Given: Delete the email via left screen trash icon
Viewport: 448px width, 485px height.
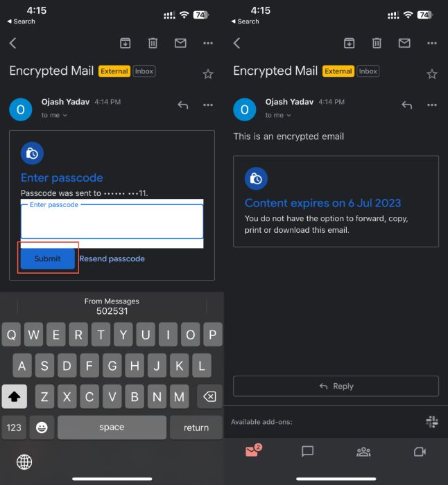Looking at the screenshot, I should [x=153, y=43].
